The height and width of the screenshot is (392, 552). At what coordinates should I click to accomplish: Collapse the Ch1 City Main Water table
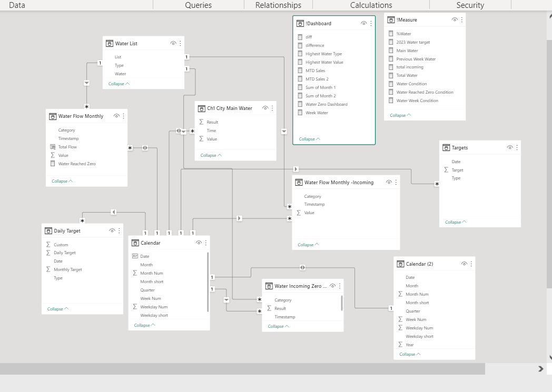[x=211, y=155]
